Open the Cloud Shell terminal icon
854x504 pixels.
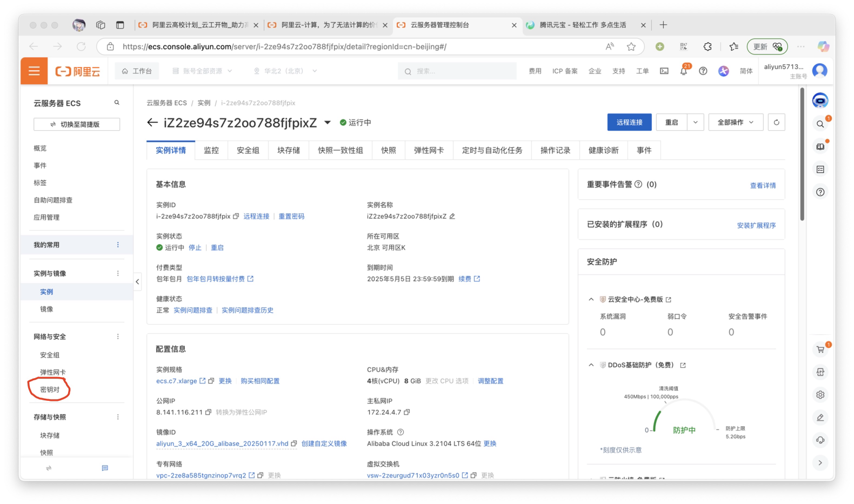click(664, 71)
